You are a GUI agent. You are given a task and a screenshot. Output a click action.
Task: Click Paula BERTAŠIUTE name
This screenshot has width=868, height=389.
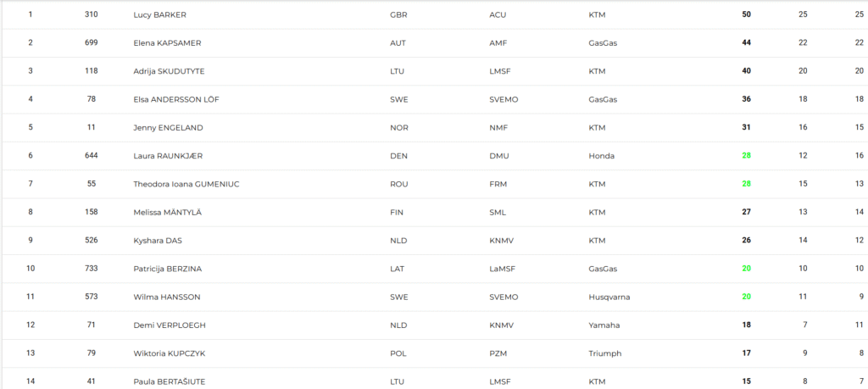pos(169,382)
